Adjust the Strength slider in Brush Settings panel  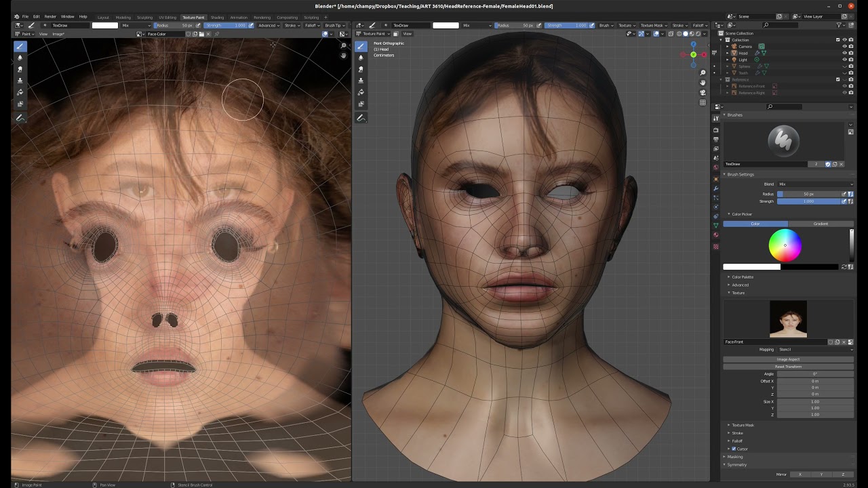point(809,201)
